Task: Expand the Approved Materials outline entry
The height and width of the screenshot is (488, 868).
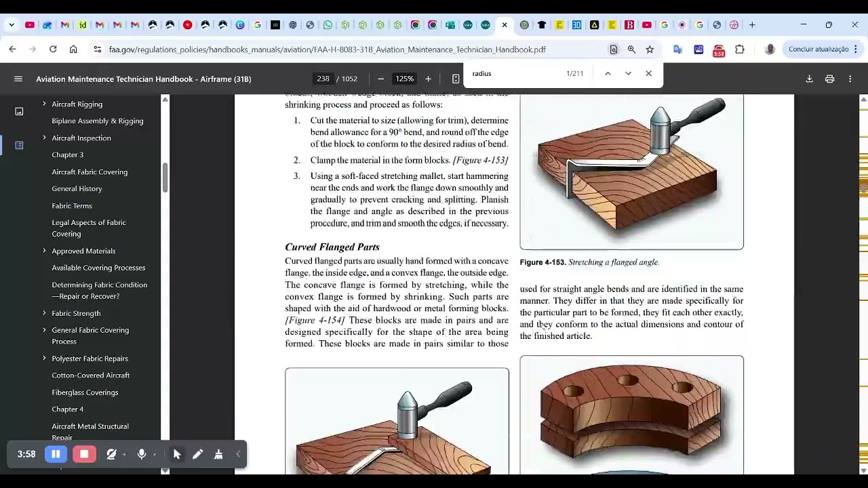Action: (44, 251)
